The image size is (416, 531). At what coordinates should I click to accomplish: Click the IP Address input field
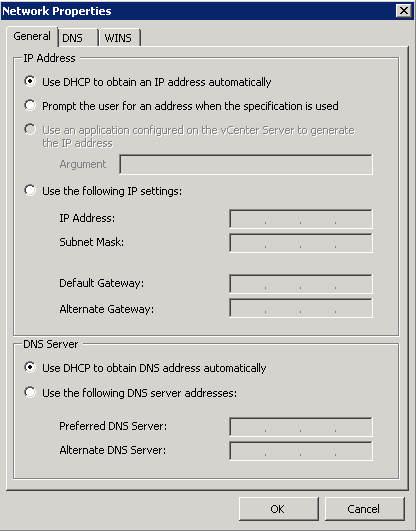[x=301, y=219]
